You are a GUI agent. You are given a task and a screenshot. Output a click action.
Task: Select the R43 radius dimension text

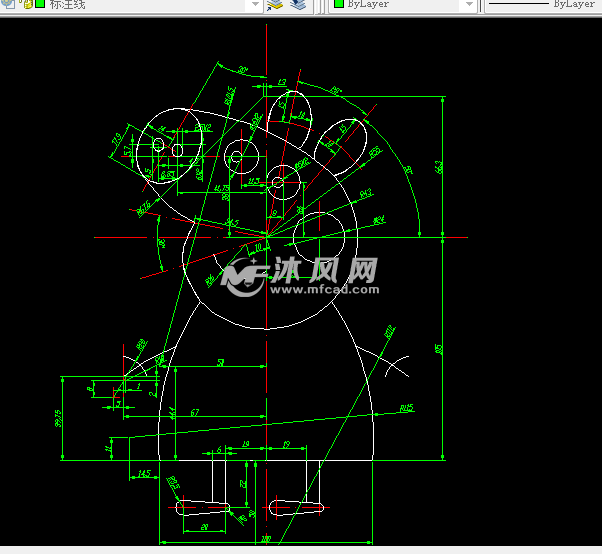point(366,193)
